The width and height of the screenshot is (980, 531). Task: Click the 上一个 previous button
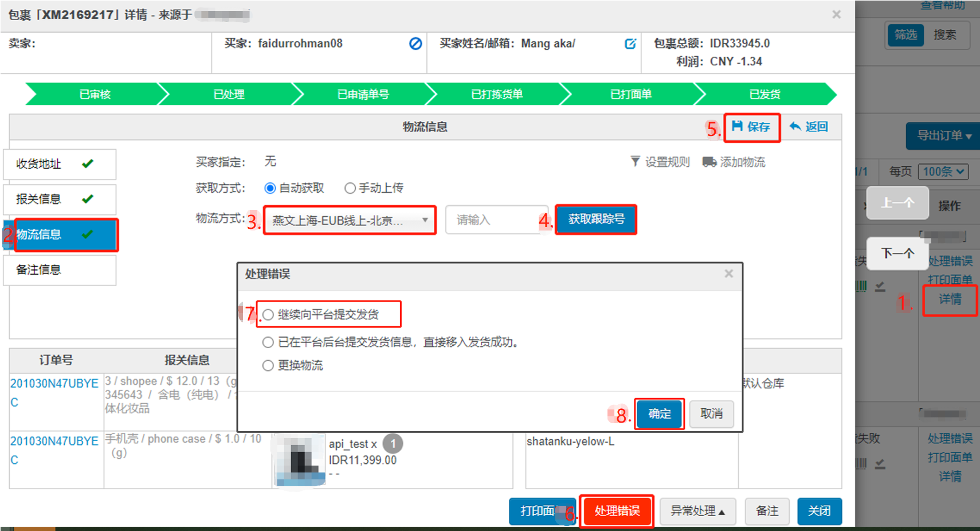pyautogui.click(x=897, y=202)
